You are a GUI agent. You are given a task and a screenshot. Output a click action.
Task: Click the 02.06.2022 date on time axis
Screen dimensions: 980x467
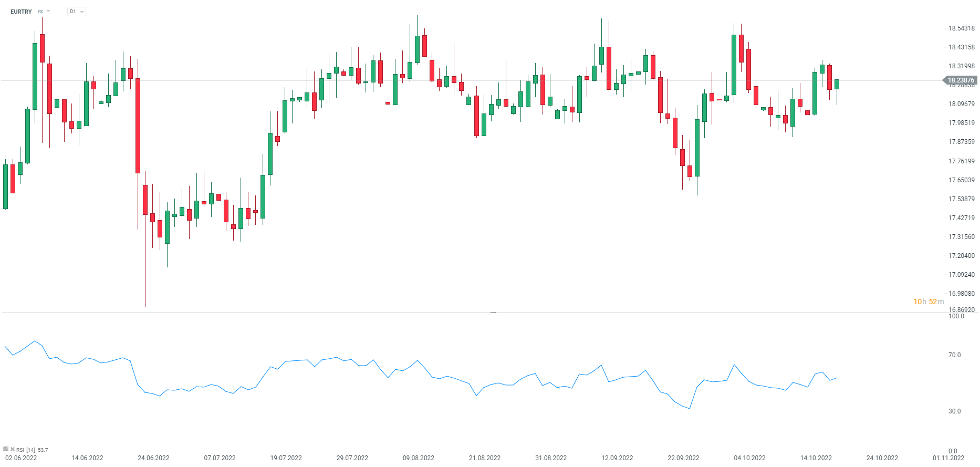click(x=21, y=458)
